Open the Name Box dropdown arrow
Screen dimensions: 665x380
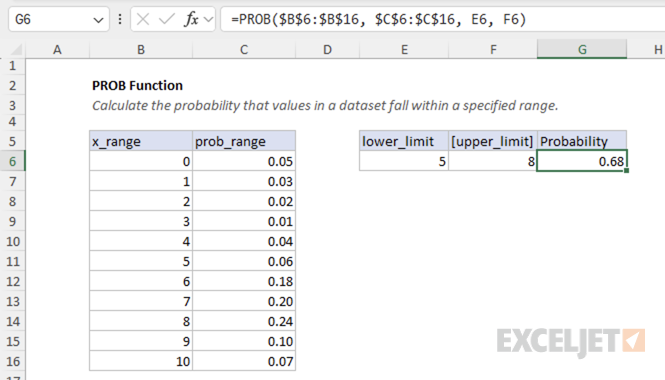click(98, 20)
